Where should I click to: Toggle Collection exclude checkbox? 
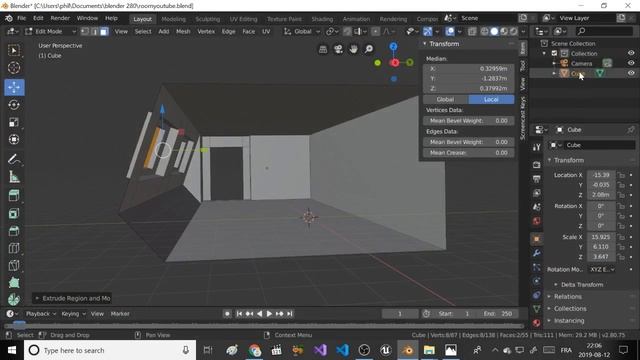554,53
